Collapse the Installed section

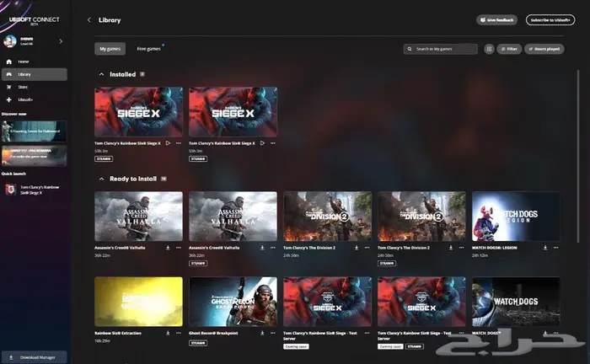102,74
